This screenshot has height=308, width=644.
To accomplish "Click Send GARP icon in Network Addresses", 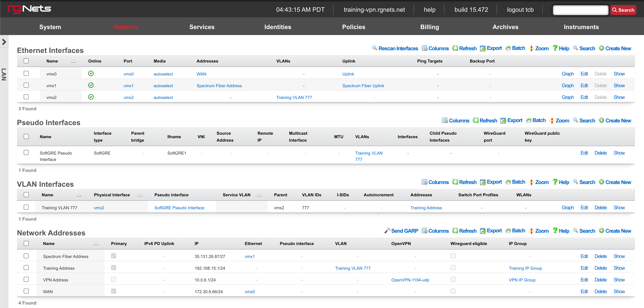I will click(387, 230).
